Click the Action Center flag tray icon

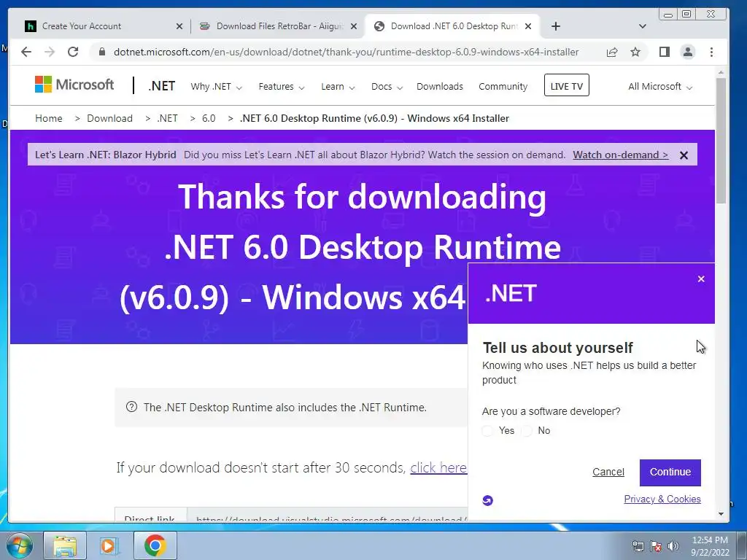coord(656,546)
